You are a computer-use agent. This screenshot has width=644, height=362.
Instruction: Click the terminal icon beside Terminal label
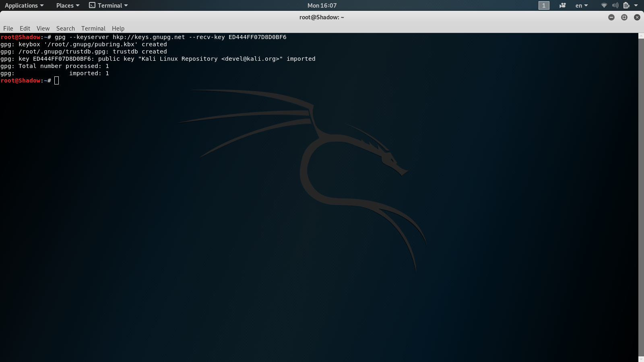coord(92,5)
